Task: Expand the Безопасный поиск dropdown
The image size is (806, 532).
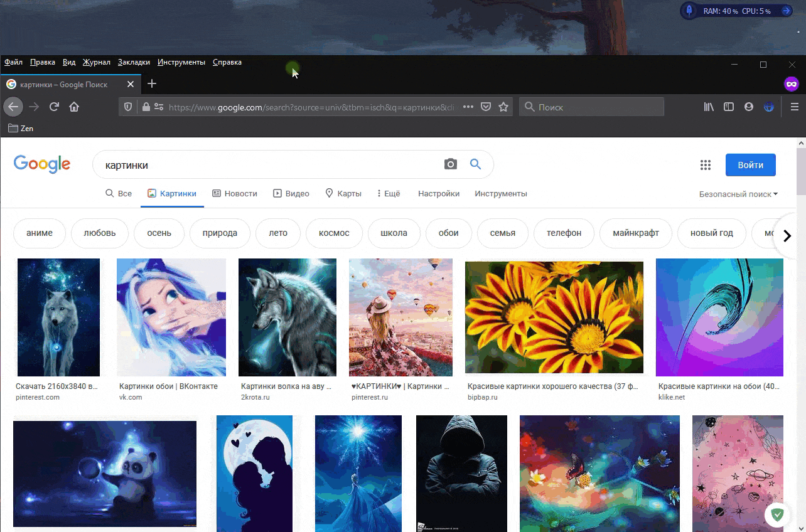Action: pyautogui.click(x=738, y=194)
